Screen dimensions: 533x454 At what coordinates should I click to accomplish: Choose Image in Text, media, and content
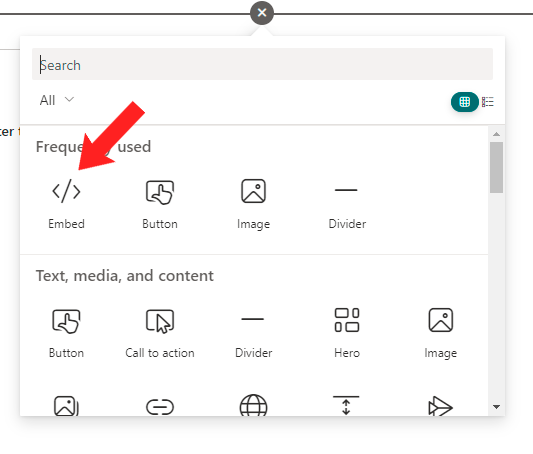(441, 333)
